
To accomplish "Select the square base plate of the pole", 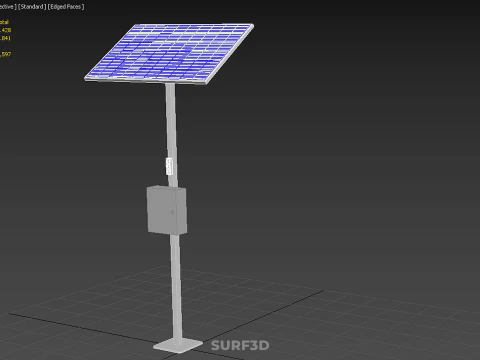I will [178, 346].
